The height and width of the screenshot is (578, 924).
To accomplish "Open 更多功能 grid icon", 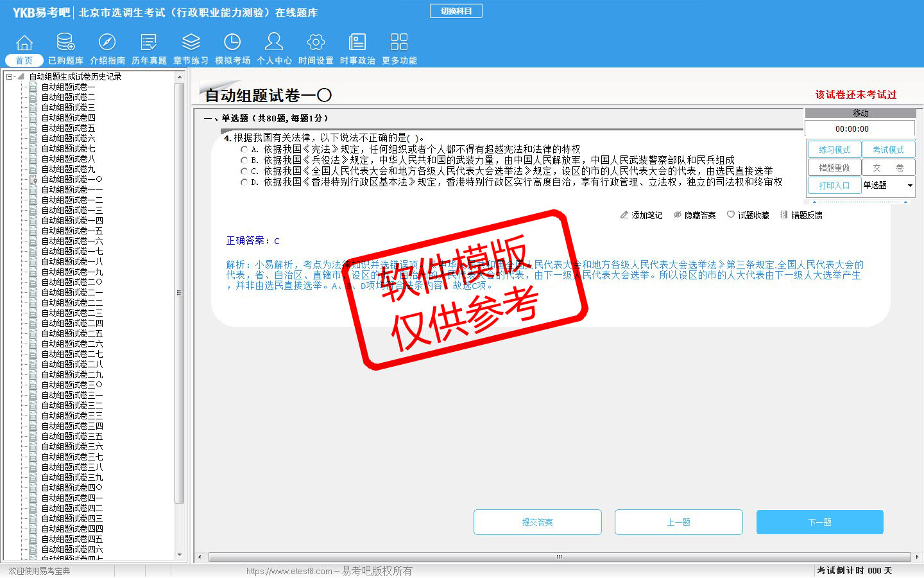I will pyautogui.click(x=399, y=43).
